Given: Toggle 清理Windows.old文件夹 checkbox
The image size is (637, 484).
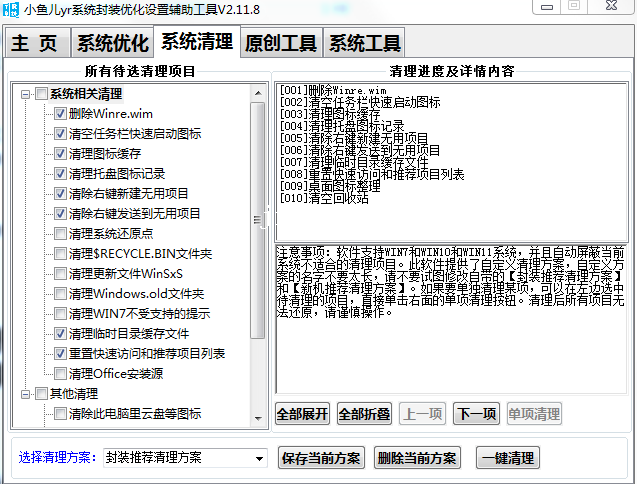Looking at the screenshot, I should pyautogui.click(x=60, y=294).
